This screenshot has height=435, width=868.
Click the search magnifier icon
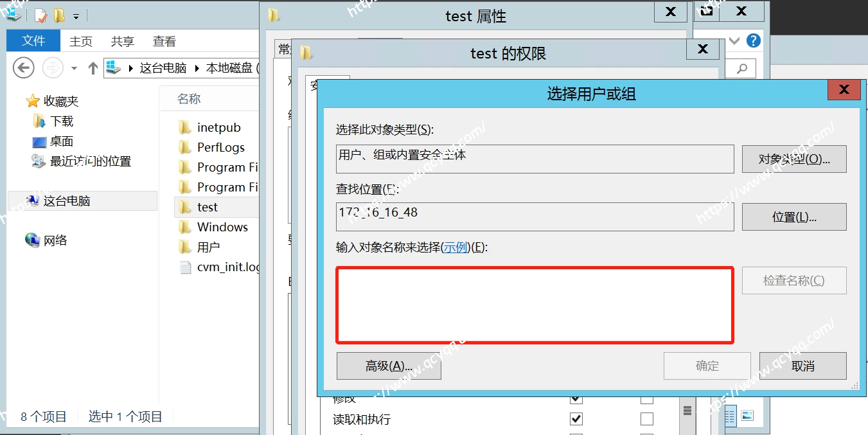point(742,69)
